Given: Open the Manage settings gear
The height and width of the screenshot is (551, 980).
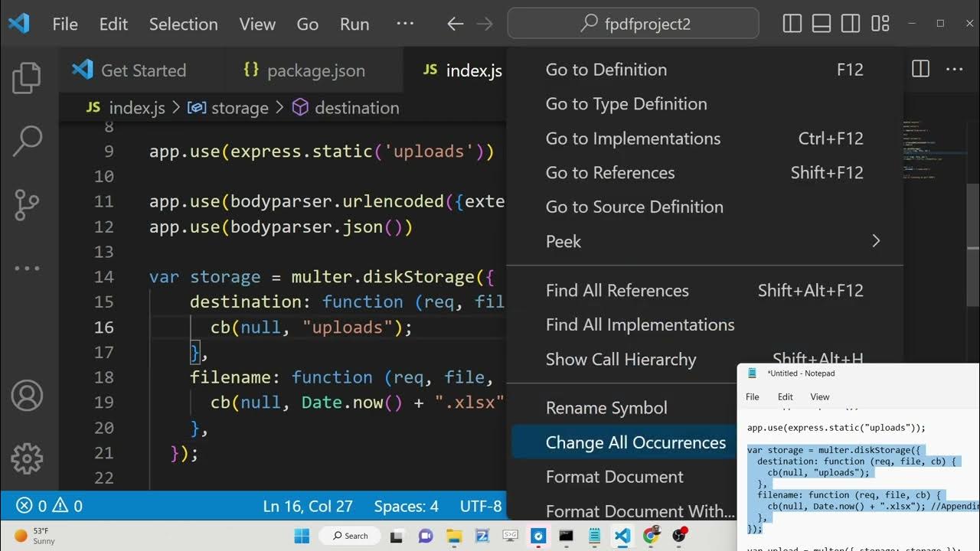Looking at the screenshot, I should (27, 458).
